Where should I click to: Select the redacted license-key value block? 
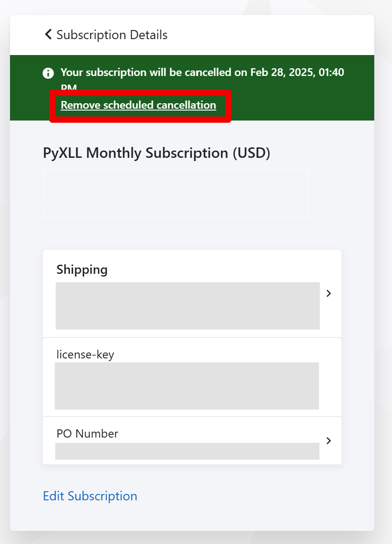[187, 386]
